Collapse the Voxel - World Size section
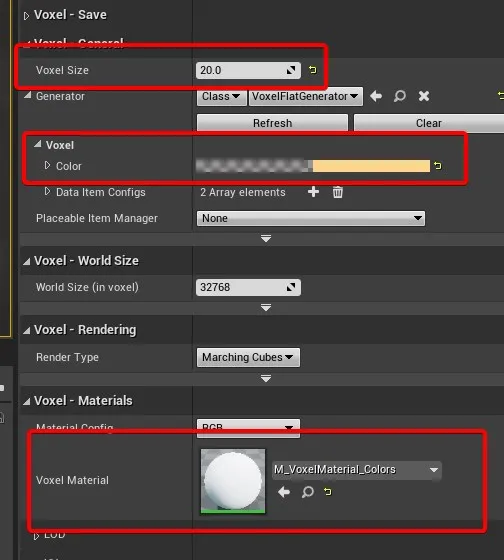Image resolution: width=504 pixels, height=560 pixels. [27, 262]
